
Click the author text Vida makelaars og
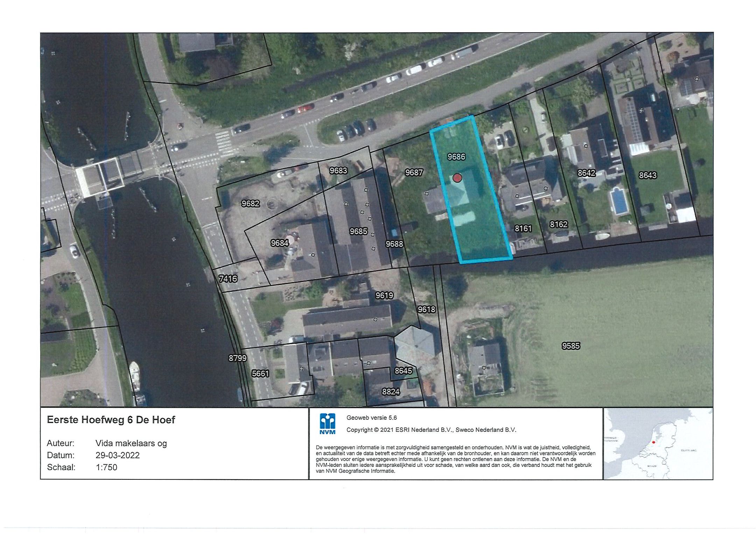click(x=131, y=443)
